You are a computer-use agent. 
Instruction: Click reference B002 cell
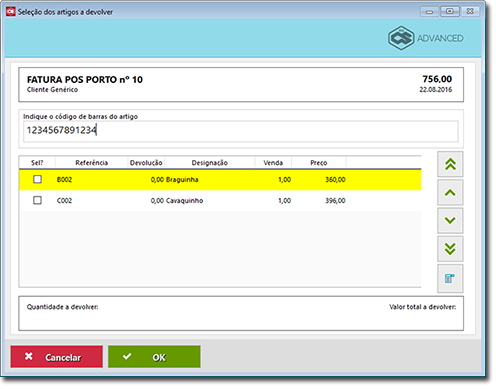click(x=64, y=180)
